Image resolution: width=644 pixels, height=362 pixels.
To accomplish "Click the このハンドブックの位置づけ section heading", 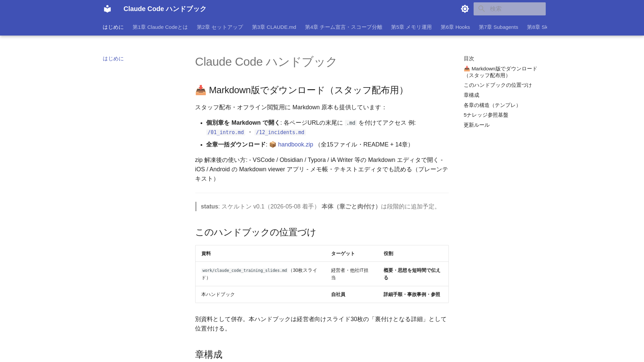I will [x=256, y=232].
